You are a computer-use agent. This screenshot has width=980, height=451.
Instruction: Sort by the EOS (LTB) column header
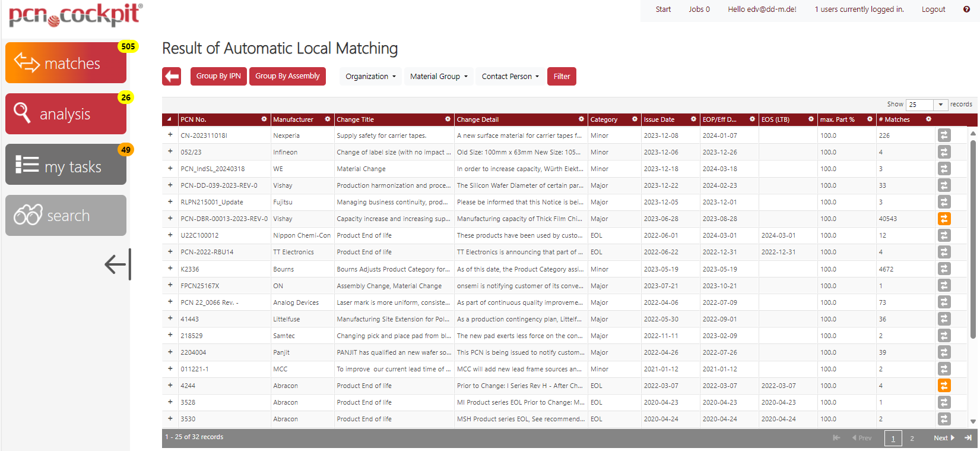pos(775,119)
